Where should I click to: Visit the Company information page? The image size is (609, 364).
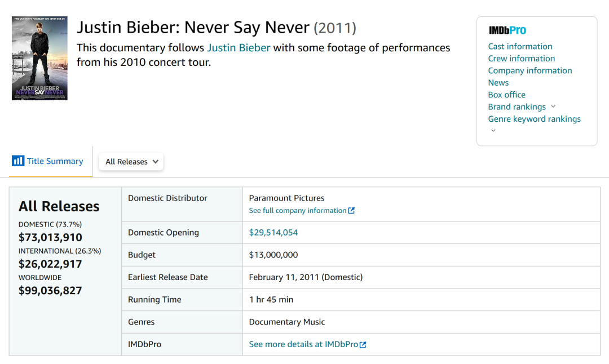(529, 70)
